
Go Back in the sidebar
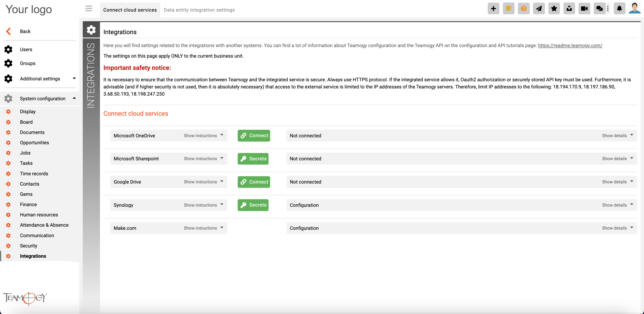pyautogui.click(x=25, y=31)
